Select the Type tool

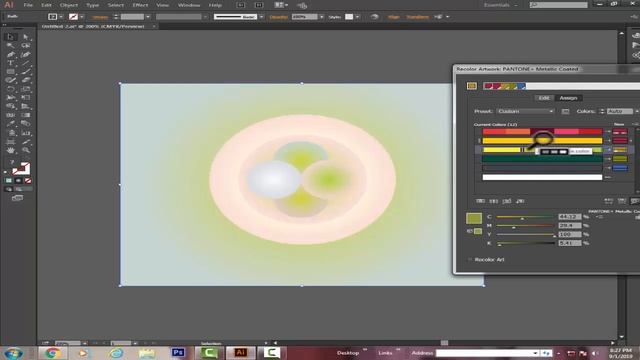pos(11,63)
